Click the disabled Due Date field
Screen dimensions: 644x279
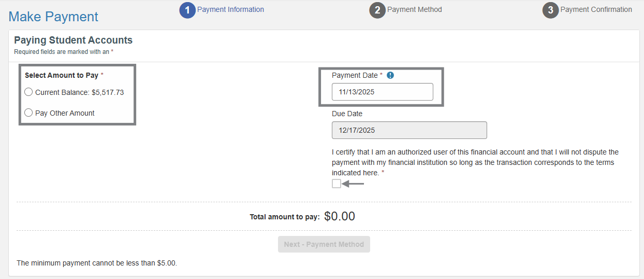(x=409, y=130)
